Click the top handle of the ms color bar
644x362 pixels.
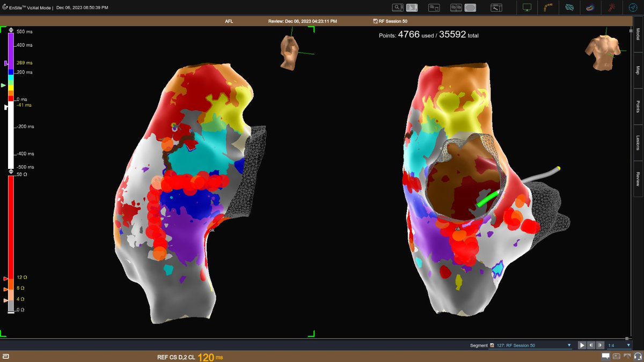11,30
